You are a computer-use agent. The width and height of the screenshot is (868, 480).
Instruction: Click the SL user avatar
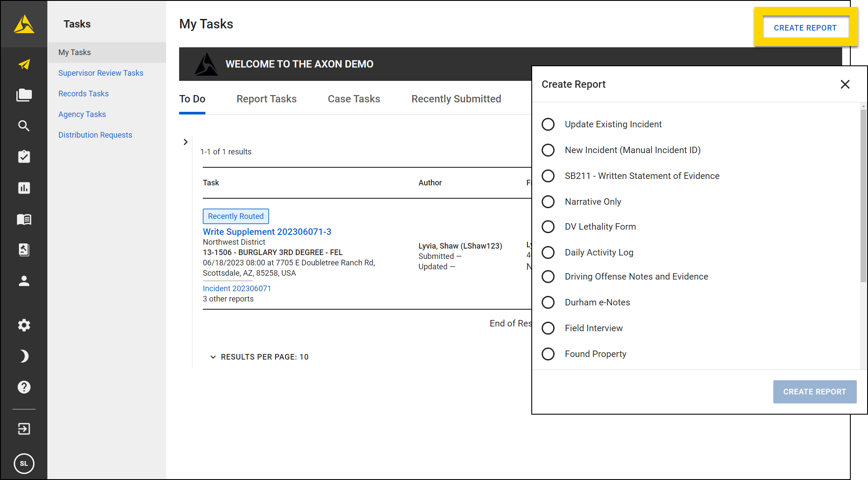tap(24, 464)
